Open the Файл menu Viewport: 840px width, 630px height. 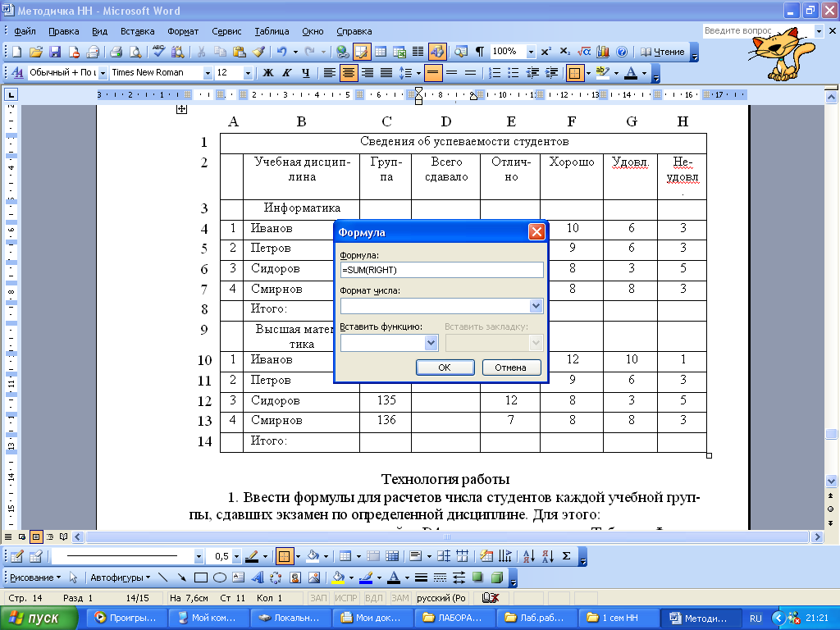pos(25,31)
